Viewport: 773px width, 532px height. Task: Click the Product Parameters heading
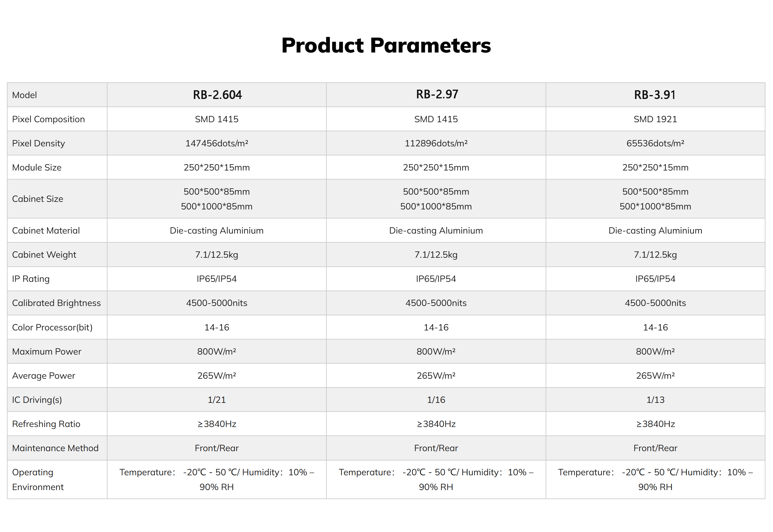click(x=386, y=45)
